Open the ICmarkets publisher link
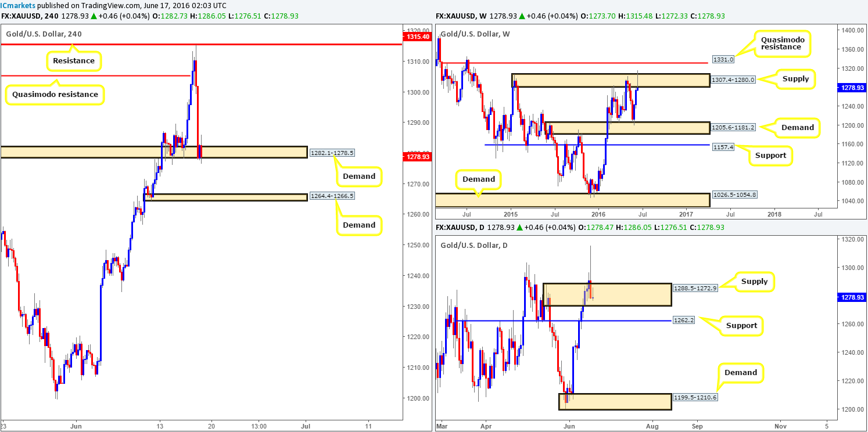Viewport: 868px width, 432px height. pyautogui.click(x=18, y=5)
